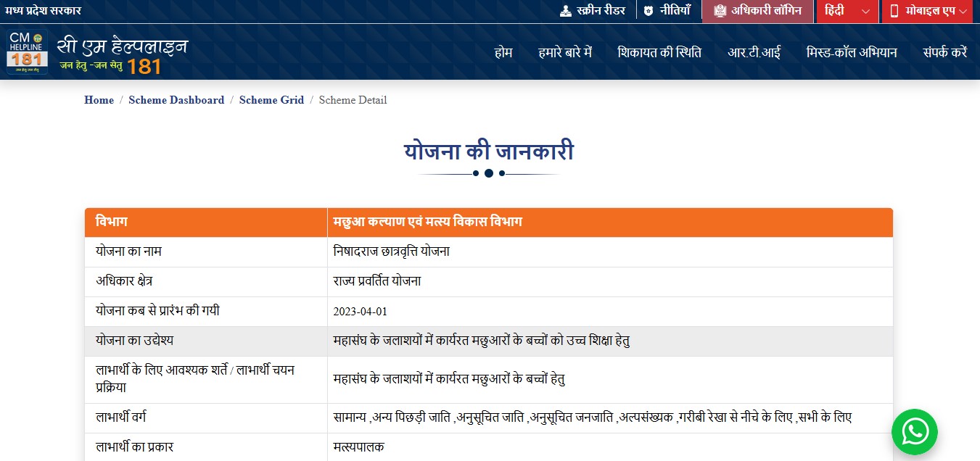Click eligibility value ending बच्चों हेतु
Image resolution: width=980 pixels, height=461 pixels.
click(449, 379)
